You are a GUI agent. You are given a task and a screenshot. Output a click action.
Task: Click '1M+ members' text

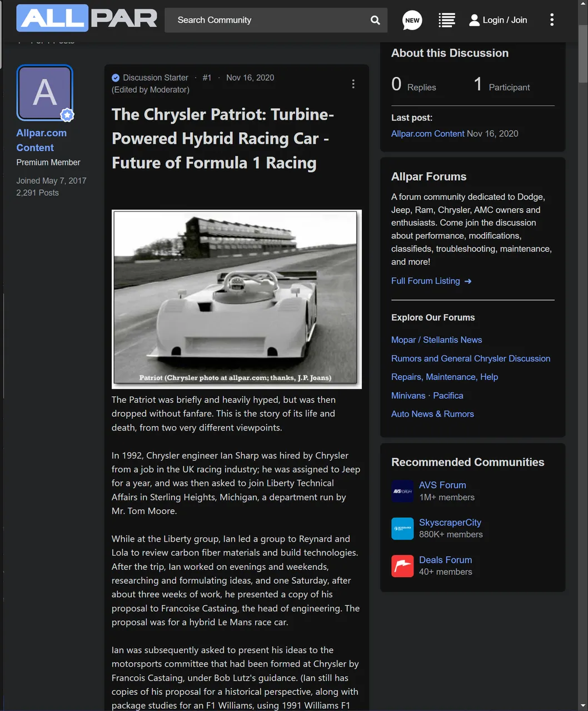click(x=447, y=498)
